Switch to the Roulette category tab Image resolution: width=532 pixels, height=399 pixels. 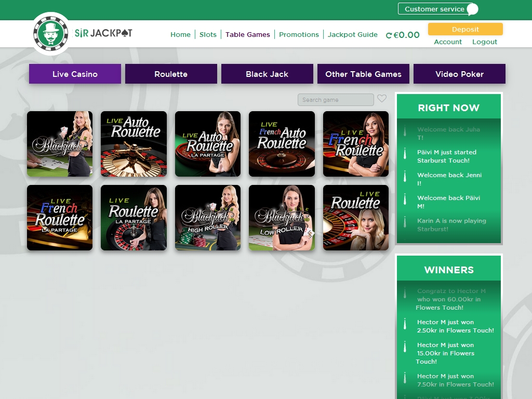click(171, 74)
